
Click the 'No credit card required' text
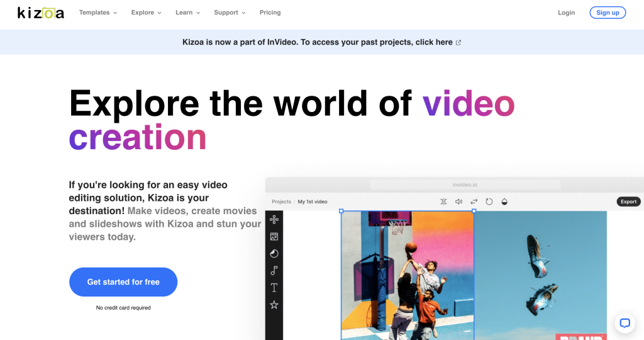(123, 308)
